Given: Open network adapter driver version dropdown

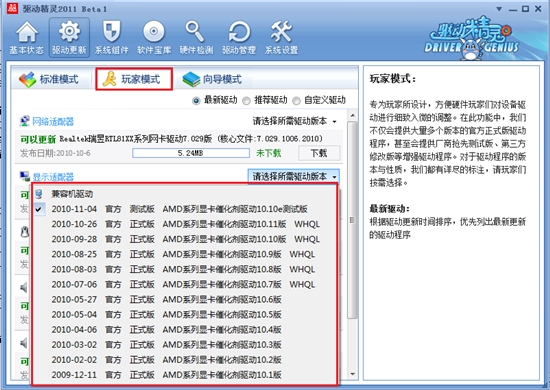Looking at the screenshot, I should coord(295,121).
